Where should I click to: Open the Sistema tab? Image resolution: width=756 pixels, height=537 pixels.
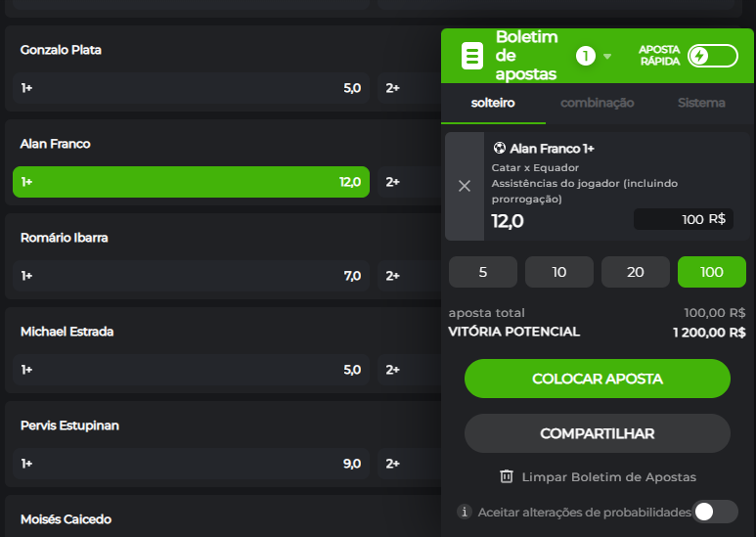coord(701,103)
